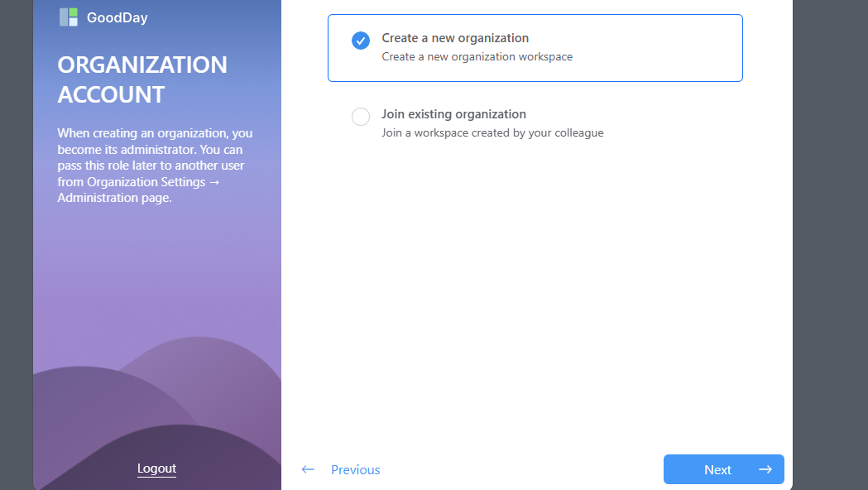Go back using the Previous link
Viewport: 868px width, 490px height.
coord(355,469)
